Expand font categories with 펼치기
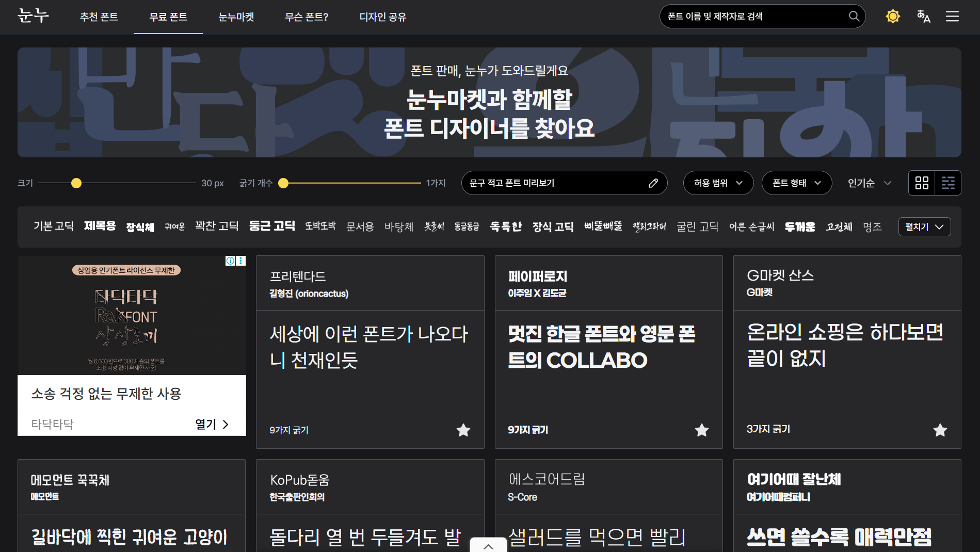This screenshot has width=980, height=552. [x=924, y=227]
